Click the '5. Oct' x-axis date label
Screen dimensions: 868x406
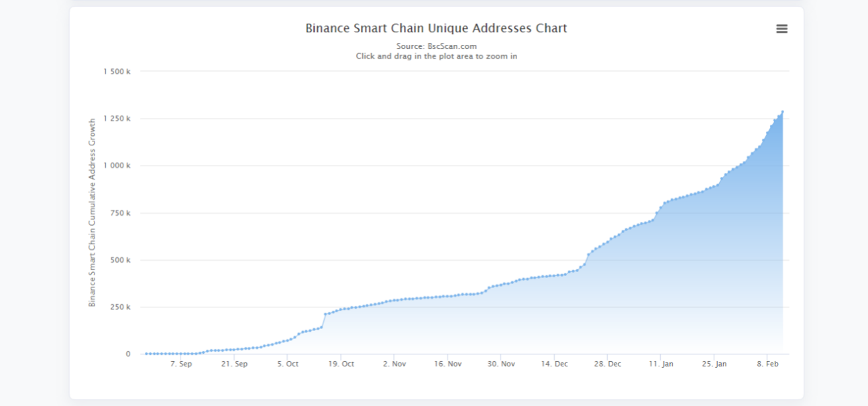[x=288, y=364]
